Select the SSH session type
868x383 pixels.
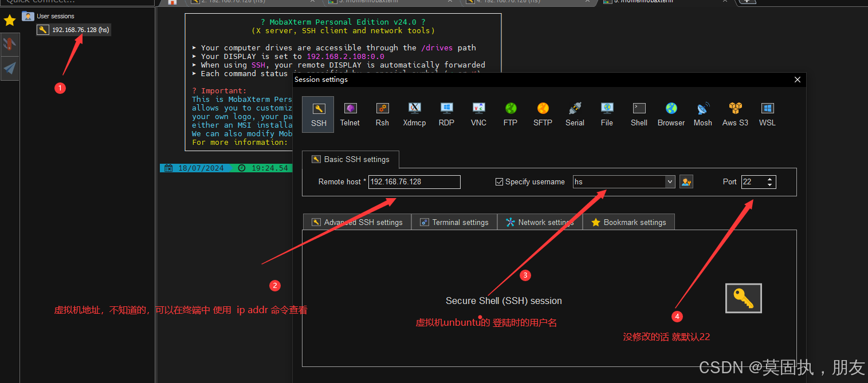tap(319, 114)
